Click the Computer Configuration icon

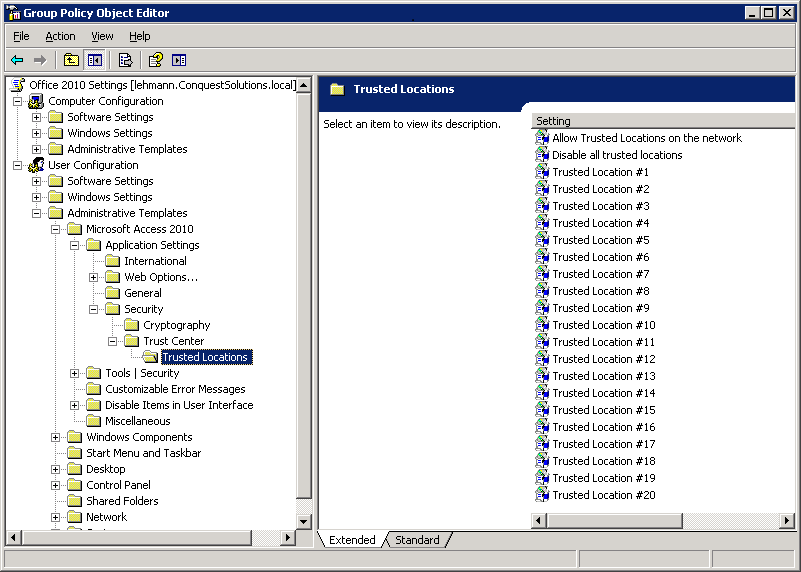click(36, 101)
